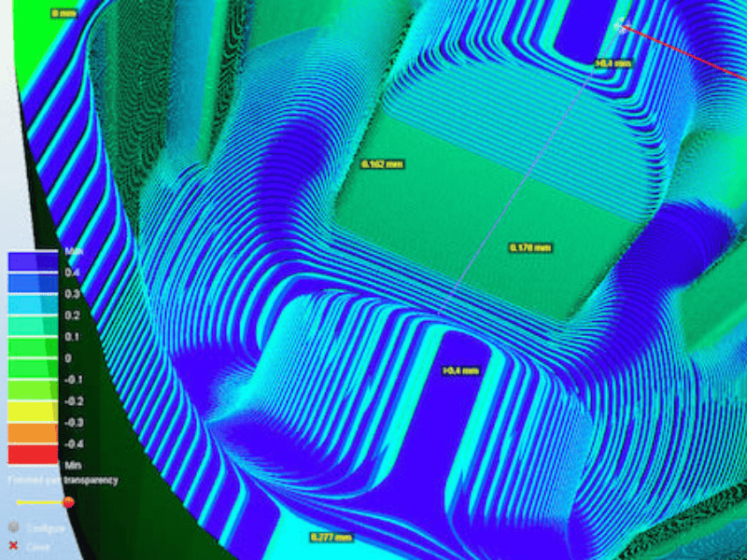The image size is (747, 560).
Task: Pick the yellow legend swatch
Action: click(33, 412)
